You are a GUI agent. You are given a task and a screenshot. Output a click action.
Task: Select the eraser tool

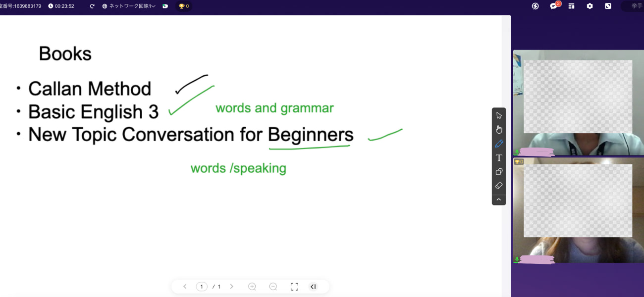pos(499,186)
